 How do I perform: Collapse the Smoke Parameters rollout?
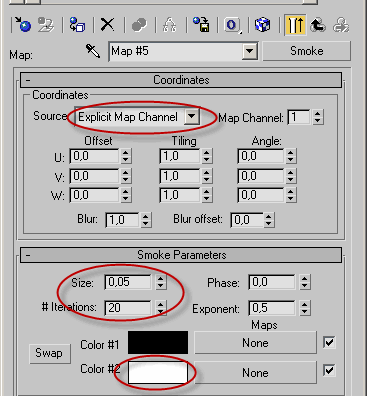181,255
